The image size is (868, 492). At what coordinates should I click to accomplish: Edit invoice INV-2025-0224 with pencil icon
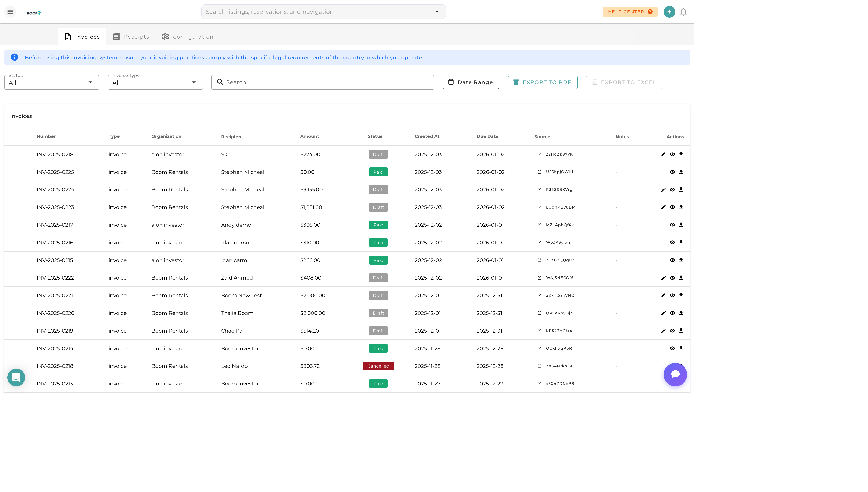663,189
